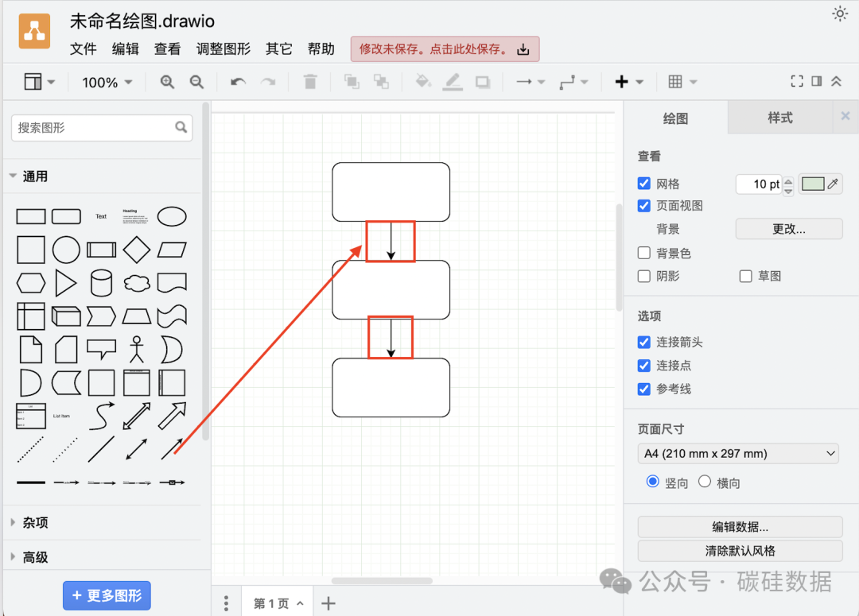This screenshot has height=616, width=859.
Task: Switch to the 样式 tab
Action: [x=780, y=117]
